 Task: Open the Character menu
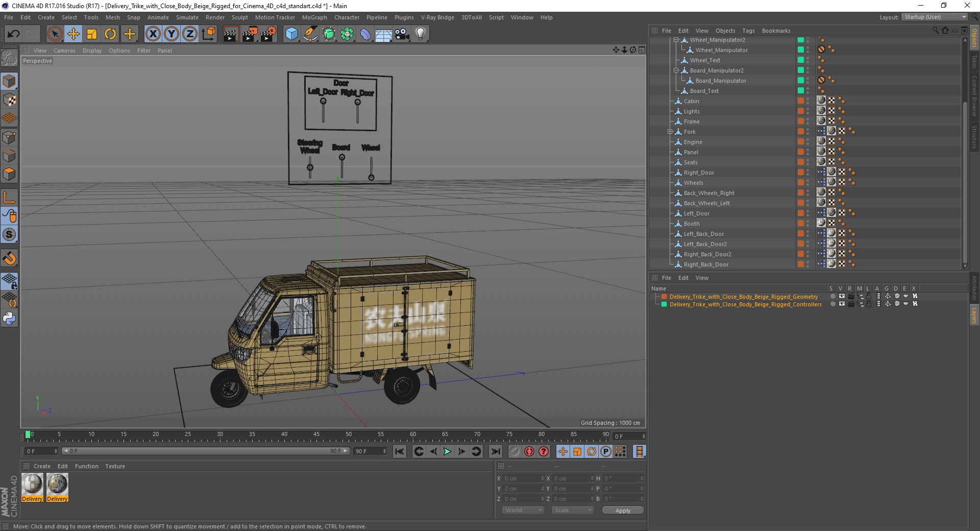point(347,17)
